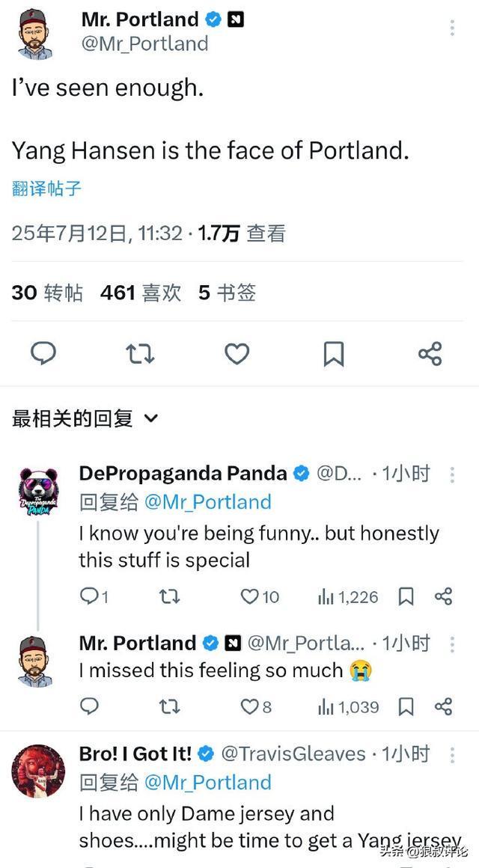The height and width of the screenshot is (868, 479).
Task: View the 461 喜欢 likes list
Action: [x=141, y=293]
